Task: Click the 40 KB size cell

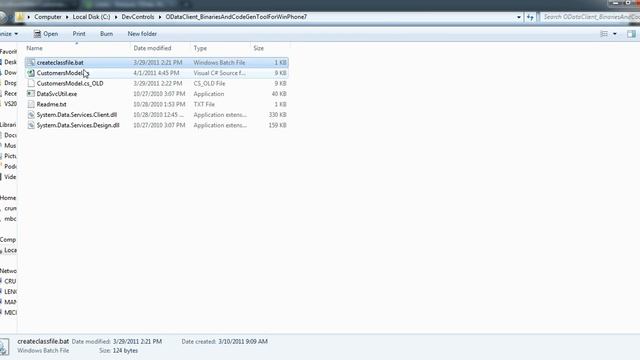Action: pos(279,94)
